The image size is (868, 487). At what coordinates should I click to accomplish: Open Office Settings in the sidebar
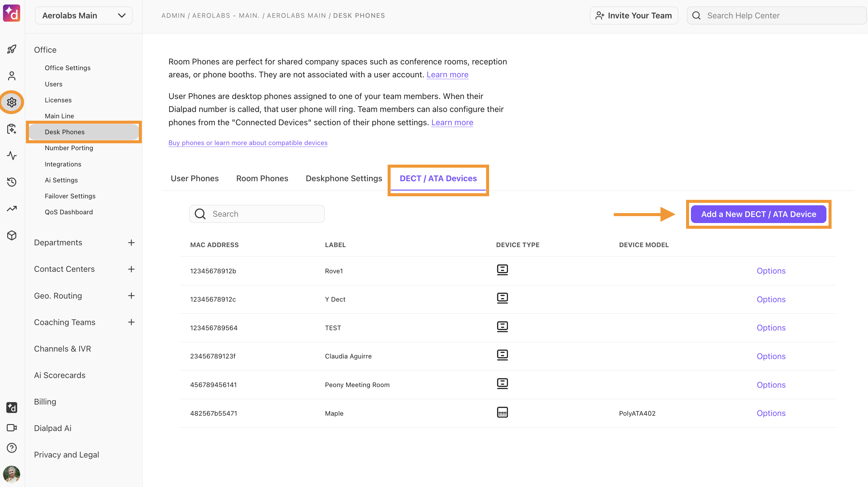(68, 68)
